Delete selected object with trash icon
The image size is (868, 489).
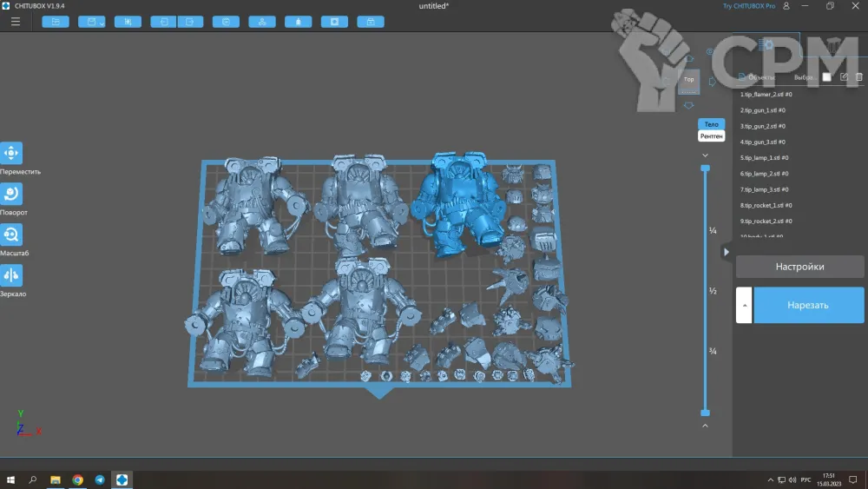click(x=859, y=77)
